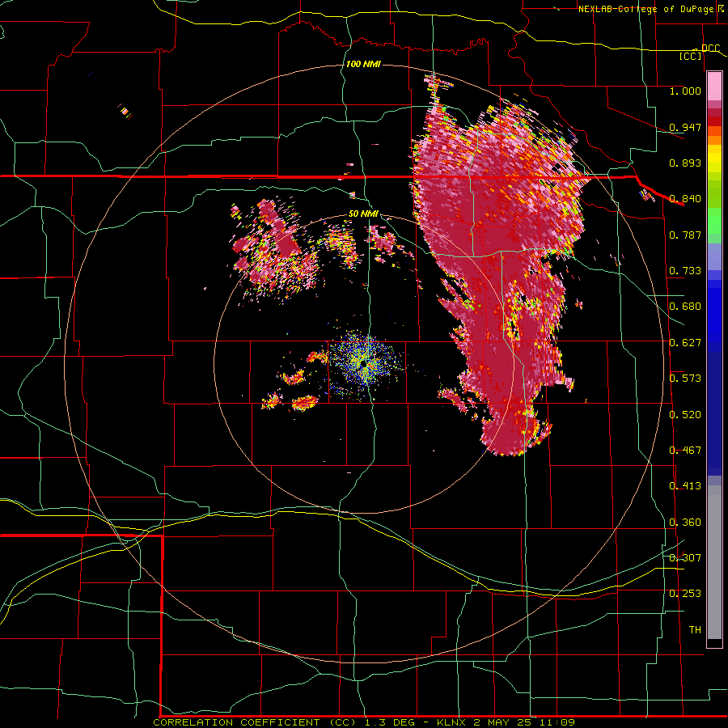Click the 0.253 scale value

coord(685,594)
